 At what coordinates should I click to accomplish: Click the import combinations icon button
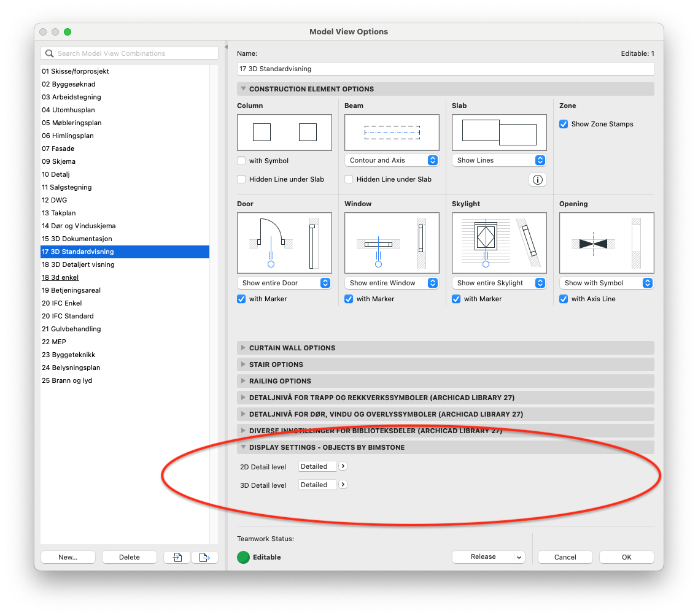click(x=177, y=557)
